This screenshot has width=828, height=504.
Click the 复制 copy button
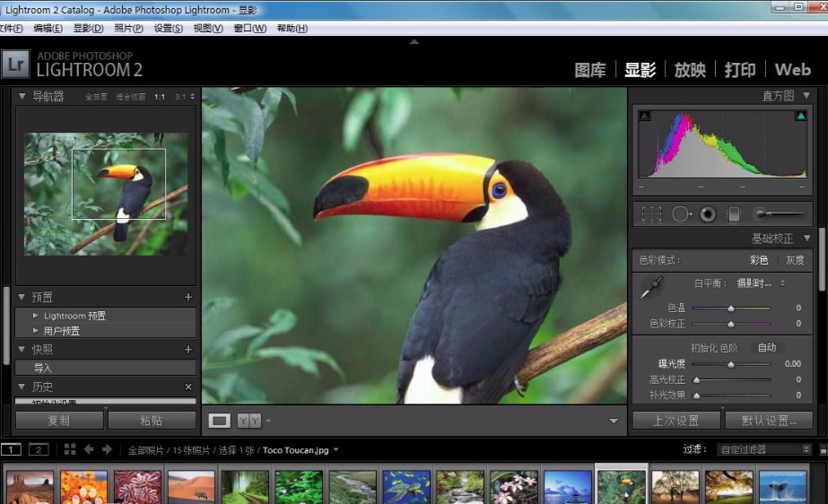59,421
